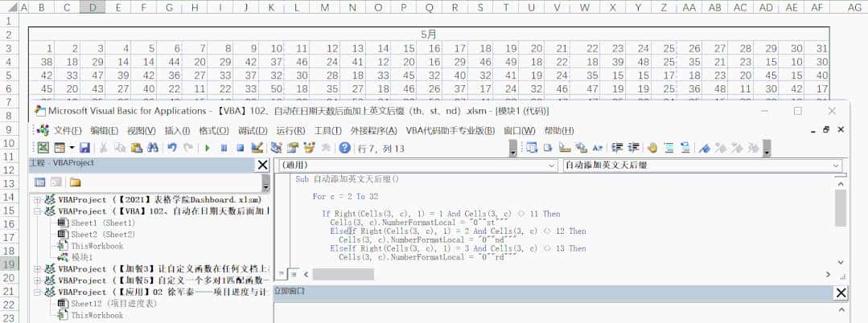This screenshot has width=868, height=323.
Task: Open help via blue question mark icon
Action: tap(344, 148)
